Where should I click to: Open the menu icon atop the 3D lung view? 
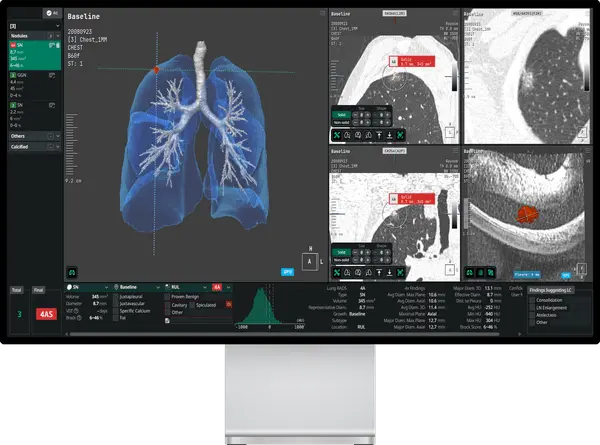coord(323,13)
